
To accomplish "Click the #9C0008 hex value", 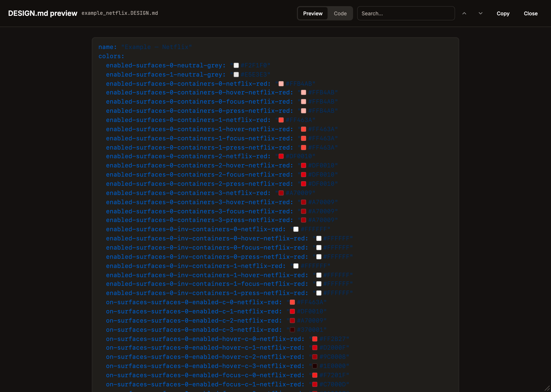I will [x=332, y=357].
